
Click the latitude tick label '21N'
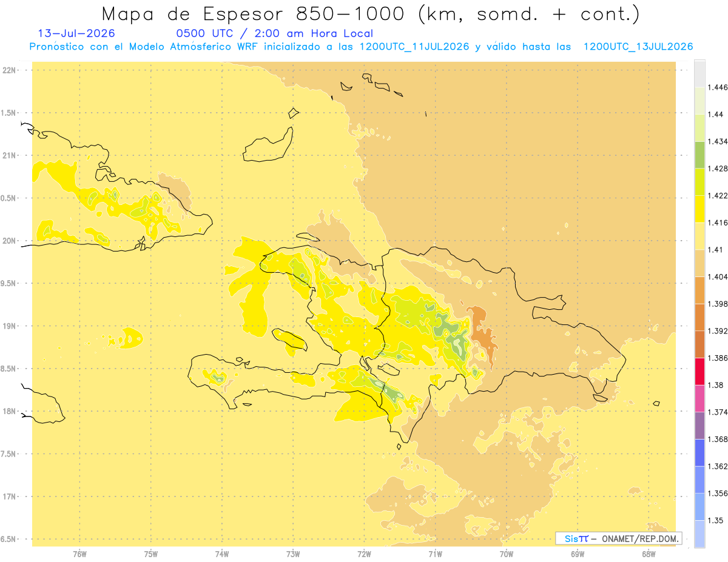coord(9,156)
